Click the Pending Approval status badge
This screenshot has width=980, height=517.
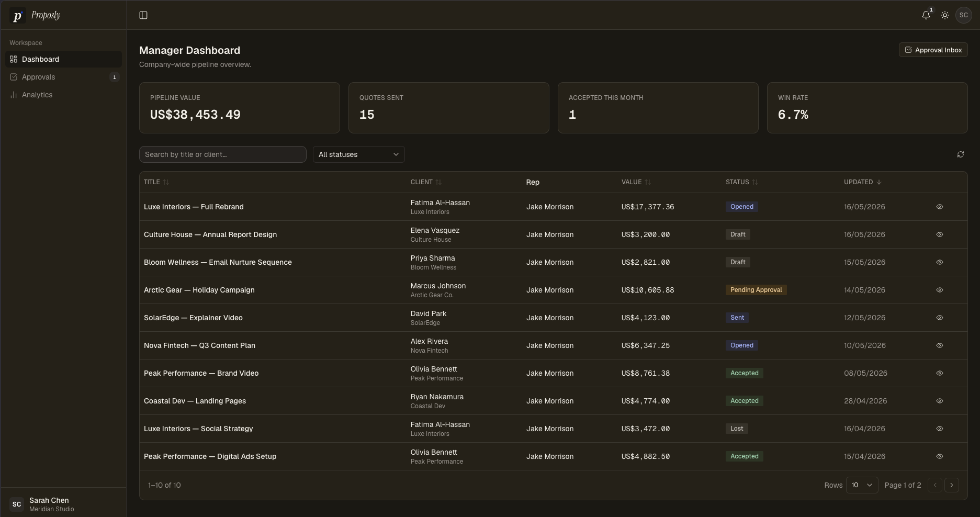coord(756,290)
